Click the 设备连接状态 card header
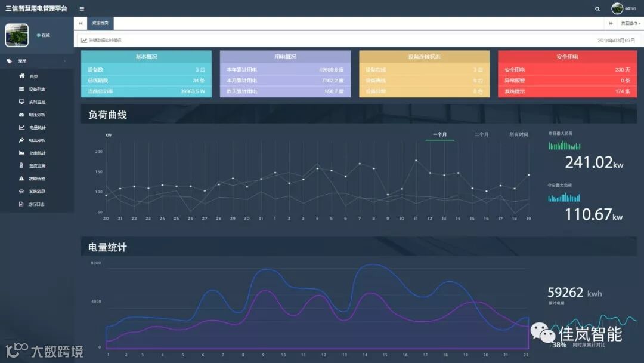Image resolution: width=644 pixels, height=363 pixels. [x=425, y=57]
